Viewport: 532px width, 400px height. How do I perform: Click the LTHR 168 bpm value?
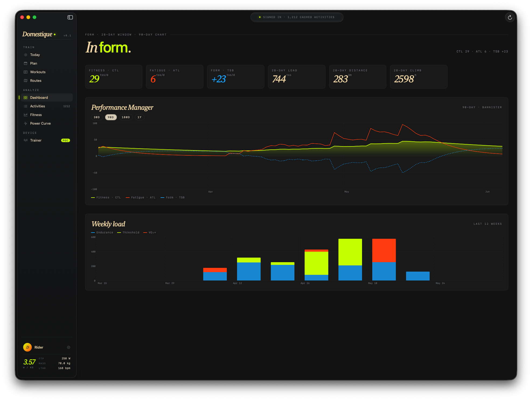coord(64,368)
